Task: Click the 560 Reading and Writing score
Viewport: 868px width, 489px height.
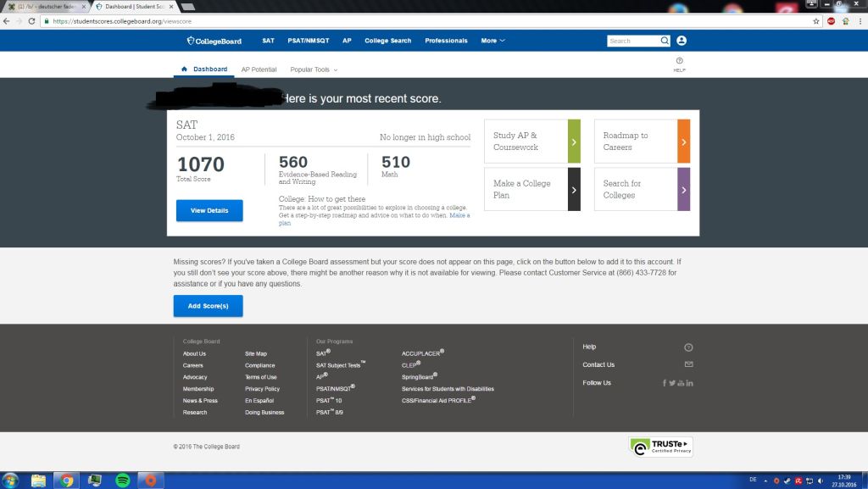Action: point(292,162)
